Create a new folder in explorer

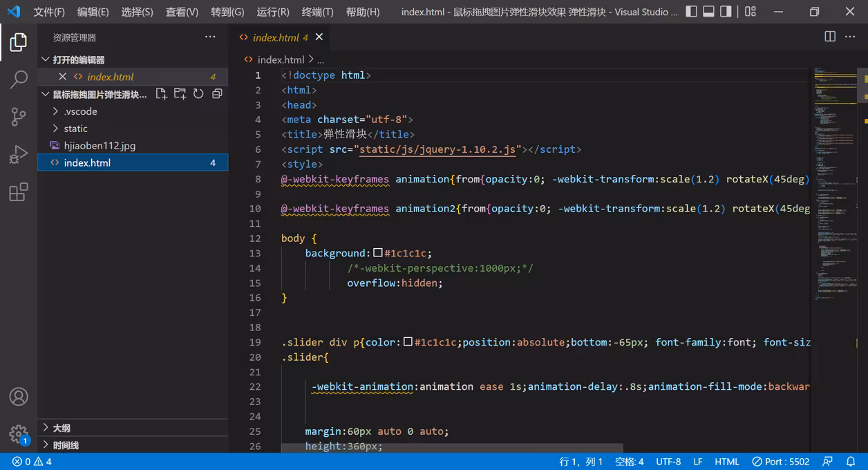click(x=180, y=94)
